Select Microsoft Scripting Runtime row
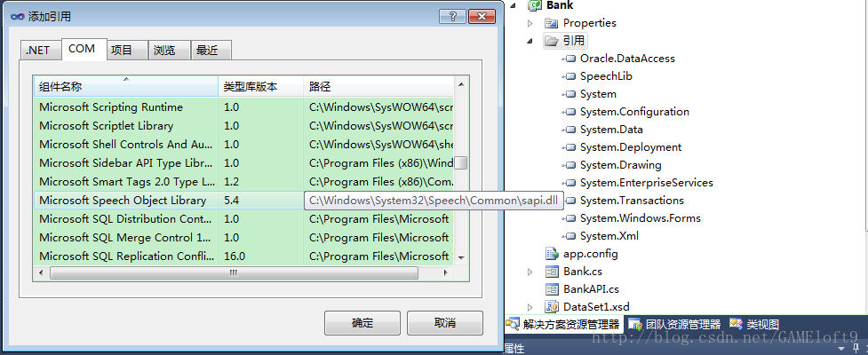This screenshot has height=355, width=868. tap(243, 107)
